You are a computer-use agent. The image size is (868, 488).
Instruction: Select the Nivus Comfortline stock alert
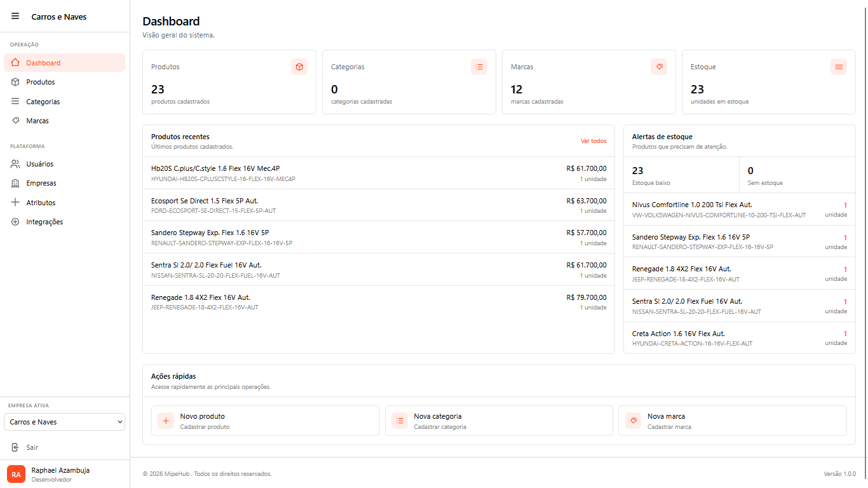[740, 210]
